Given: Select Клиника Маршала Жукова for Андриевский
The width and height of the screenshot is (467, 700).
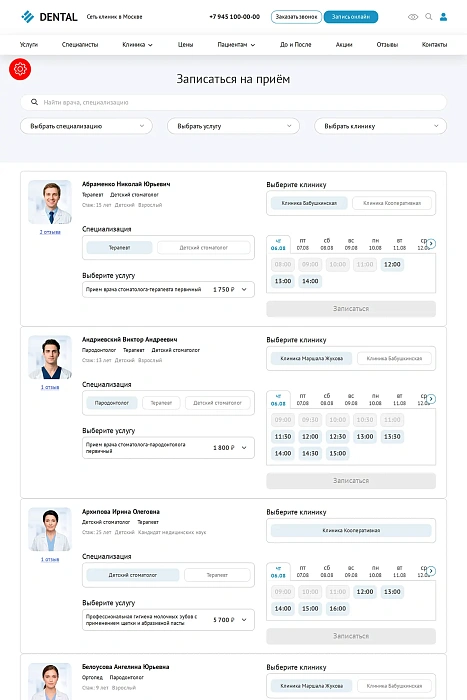Looking at the screenshot, I should [311, 358].
